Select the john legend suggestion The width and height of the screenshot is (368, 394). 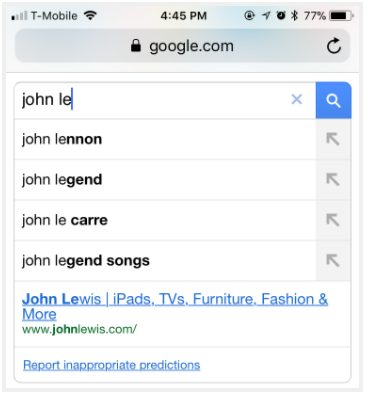point(165,180)
